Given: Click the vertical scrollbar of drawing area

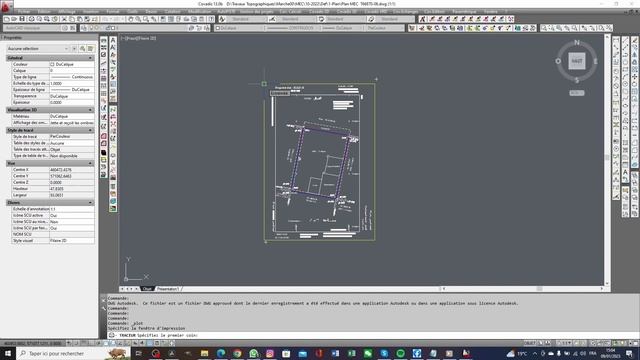Looking at the screenshot, I should coord(607,159).
